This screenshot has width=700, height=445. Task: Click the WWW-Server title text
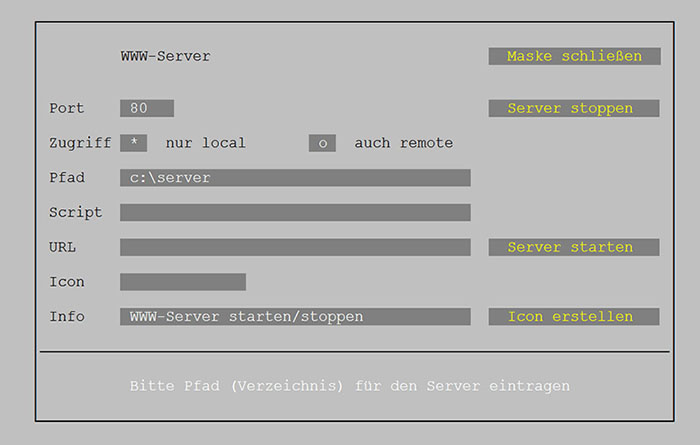[x=165, y=57]
